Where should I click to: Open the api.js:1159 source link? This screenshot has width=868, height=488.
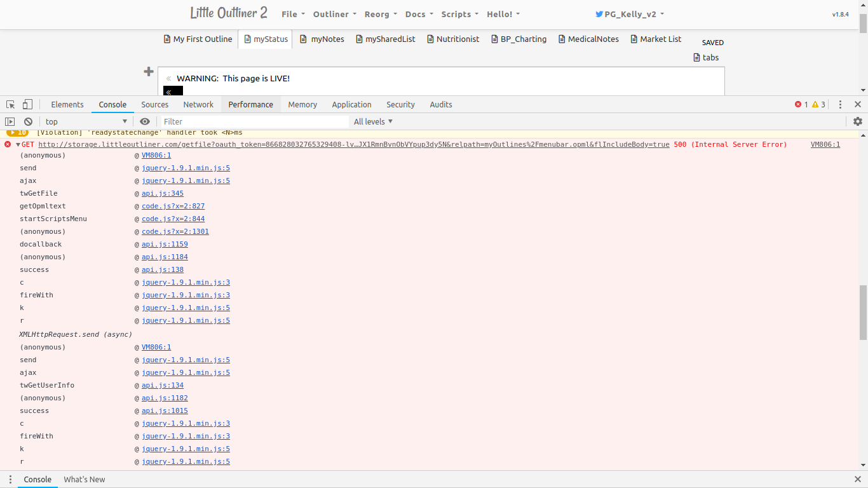coord(165,244)
